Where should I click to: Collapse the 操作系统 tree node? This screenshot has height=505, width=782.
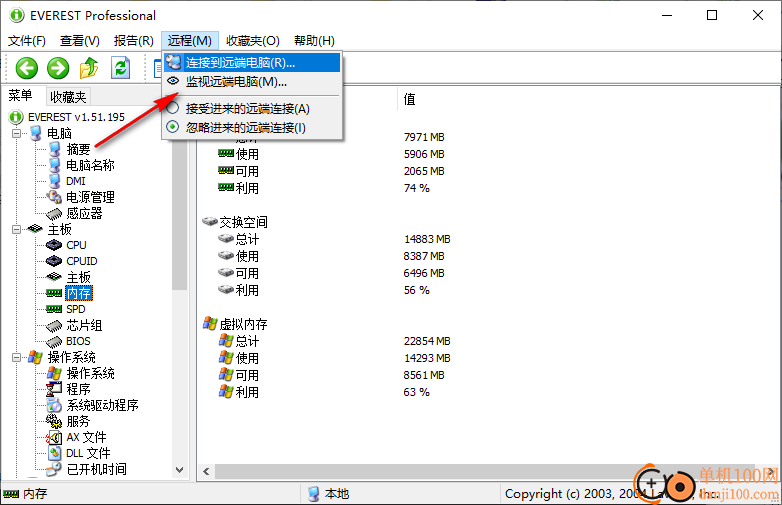click(16, 357)
